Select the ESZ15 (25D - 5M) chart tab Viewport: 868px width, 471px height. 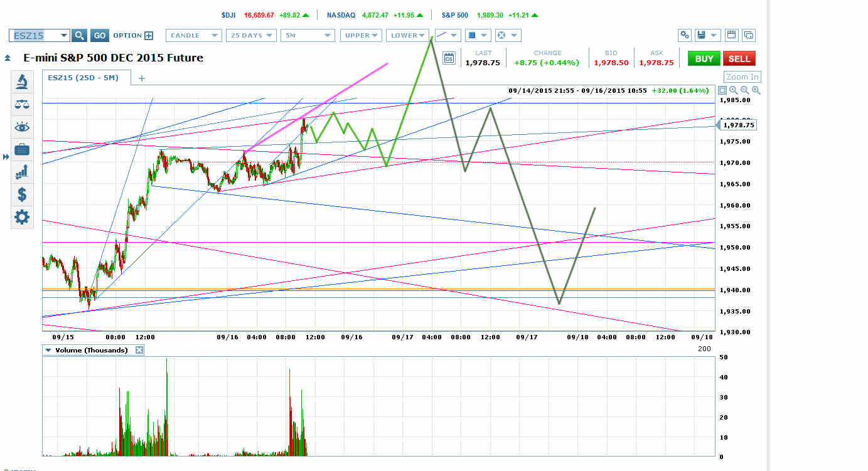(x=87, y=78)
